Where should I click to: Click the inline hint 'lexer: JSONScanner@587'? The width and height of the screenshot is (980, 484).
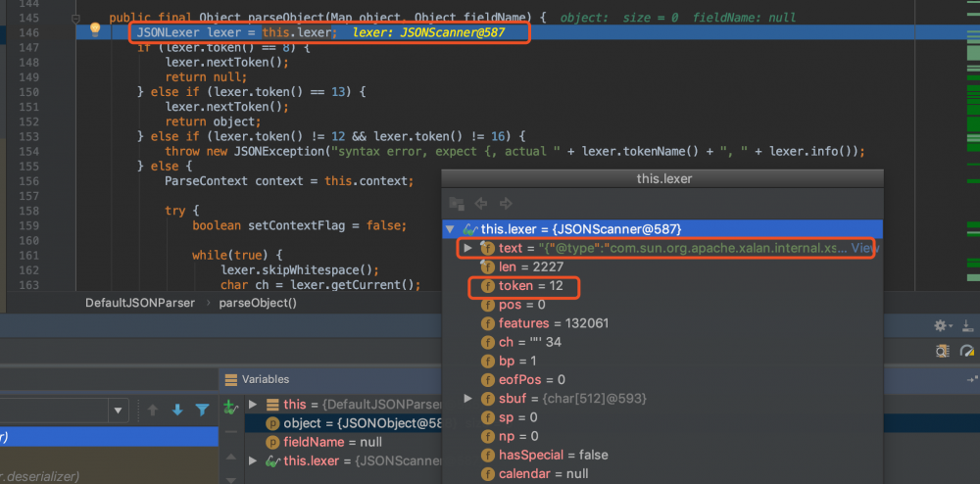tap(429, 32)
